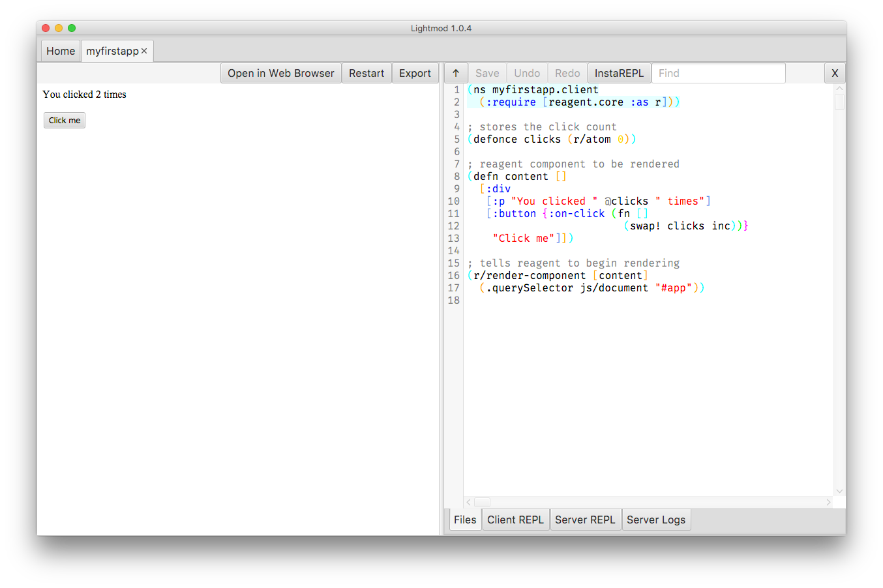Click the string "Click me" on line 13
Image resolution: width=883 pixels, height=588 pixels.
(524, 239)
